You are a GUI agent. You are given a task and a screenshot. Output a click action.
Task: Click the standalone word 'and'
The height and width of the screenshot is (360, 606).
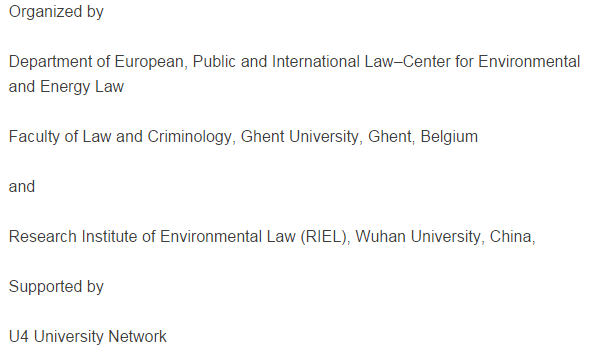coord(22,186)
